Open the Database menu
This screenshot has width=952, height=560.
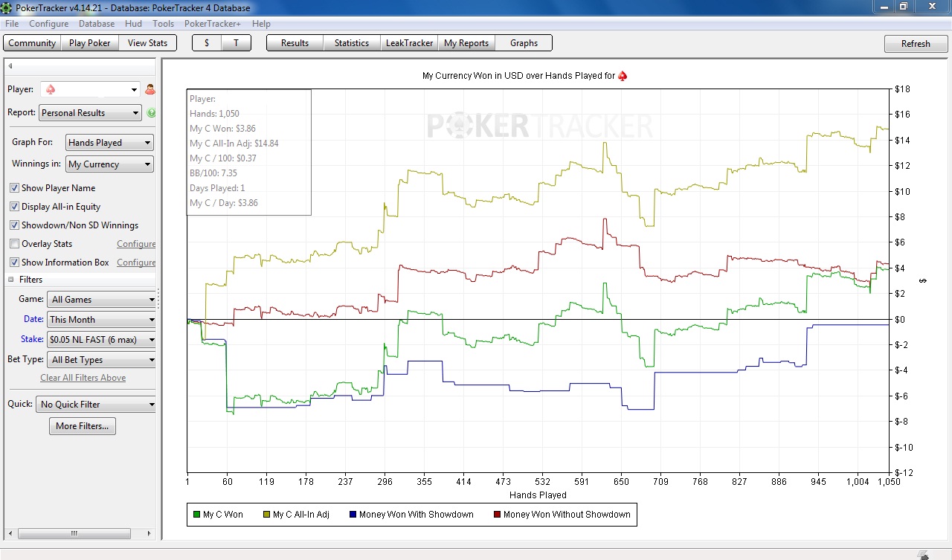(97, 24)
